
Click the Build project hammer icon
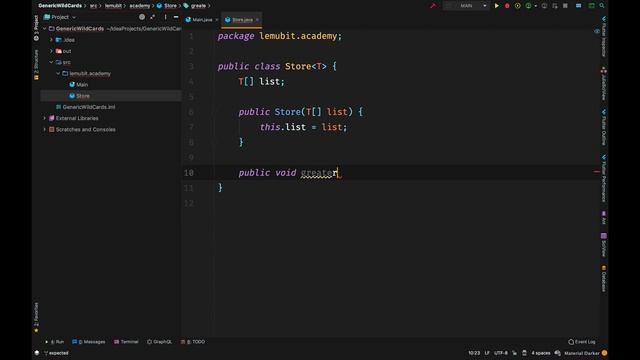click(433, 6)
